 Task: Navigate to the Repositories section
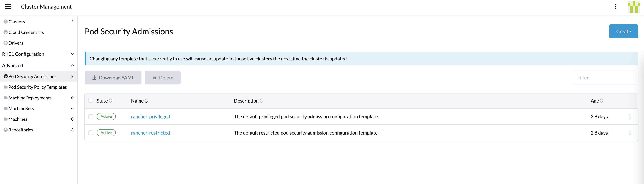point(21,130)
